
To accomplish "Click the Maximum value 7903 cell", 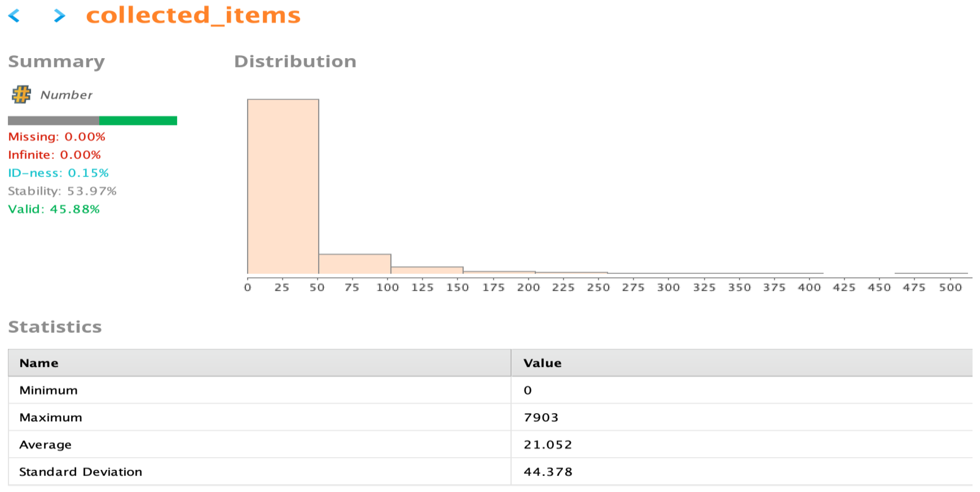I will (541, 417).
